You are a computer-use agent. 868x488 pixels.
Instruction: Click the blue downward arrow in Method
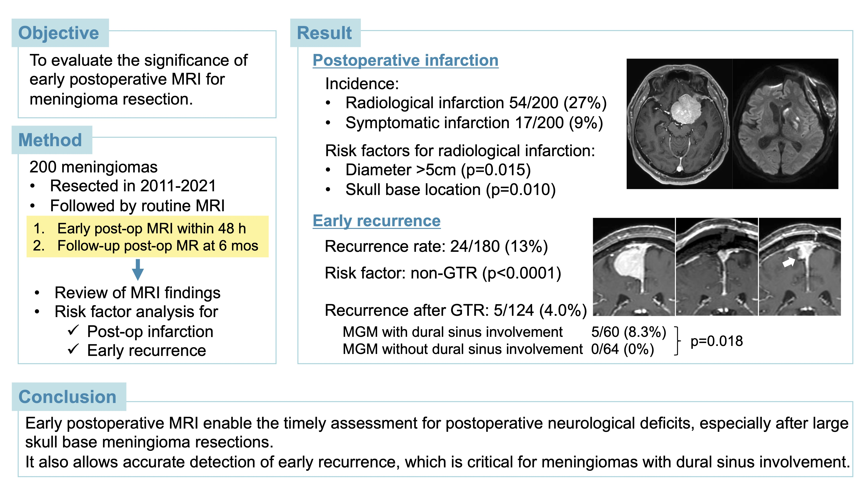138,270
